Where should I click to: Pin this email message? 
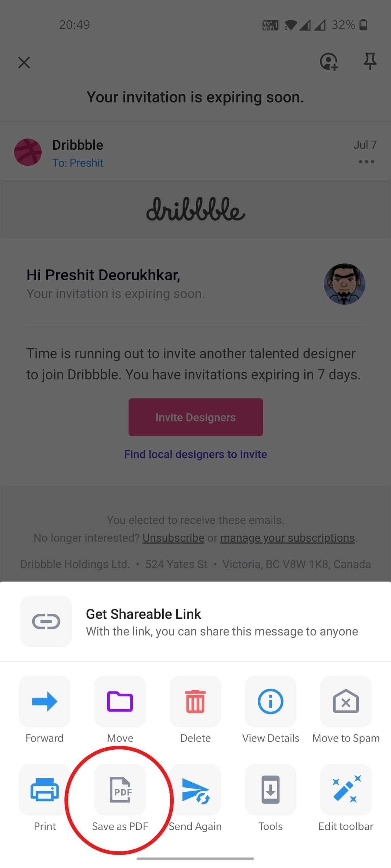[x=370, y=61]
